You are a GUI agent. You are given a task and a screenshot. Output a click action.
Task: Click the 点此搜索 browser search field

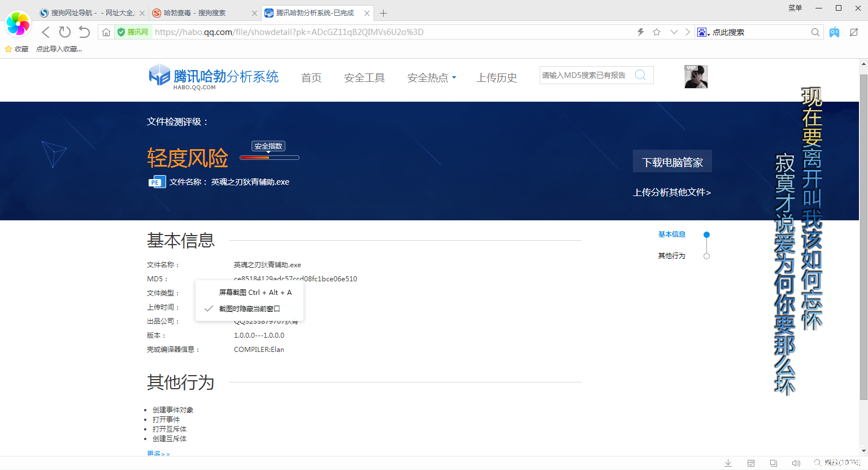760,32
